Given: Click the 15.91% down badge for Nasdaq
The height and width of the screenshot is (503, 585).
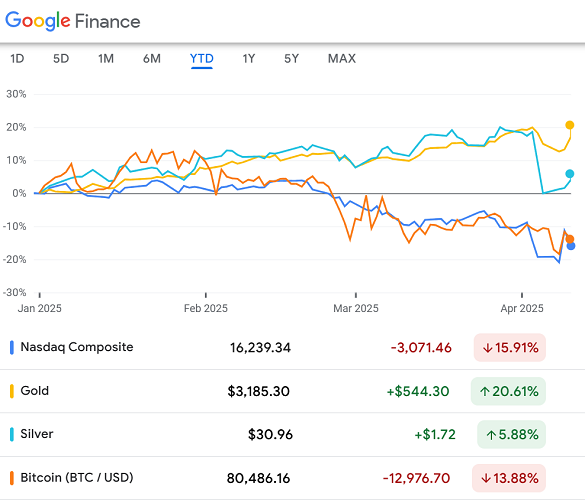Looking at the screenshot, I should tap(510, 348).
